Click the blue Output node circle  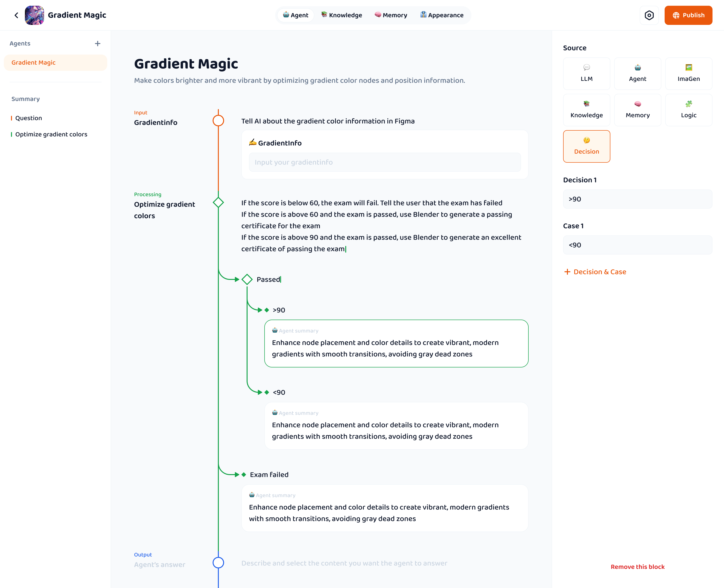(218, 563)
